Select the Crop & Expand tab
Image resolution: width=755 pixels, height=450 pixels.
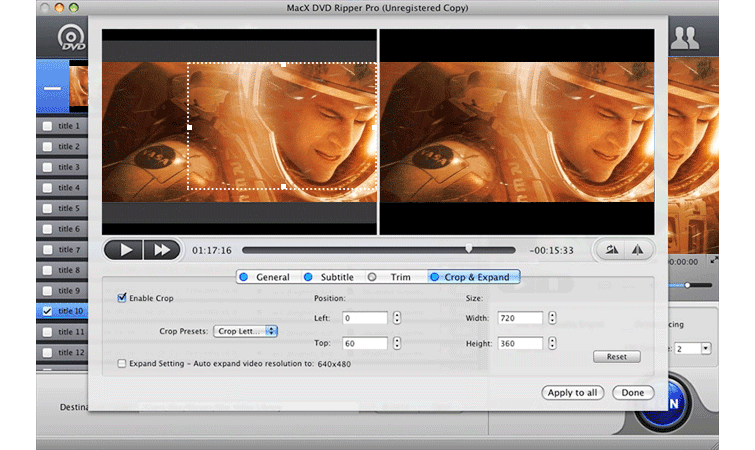click(x=472, y=277)
